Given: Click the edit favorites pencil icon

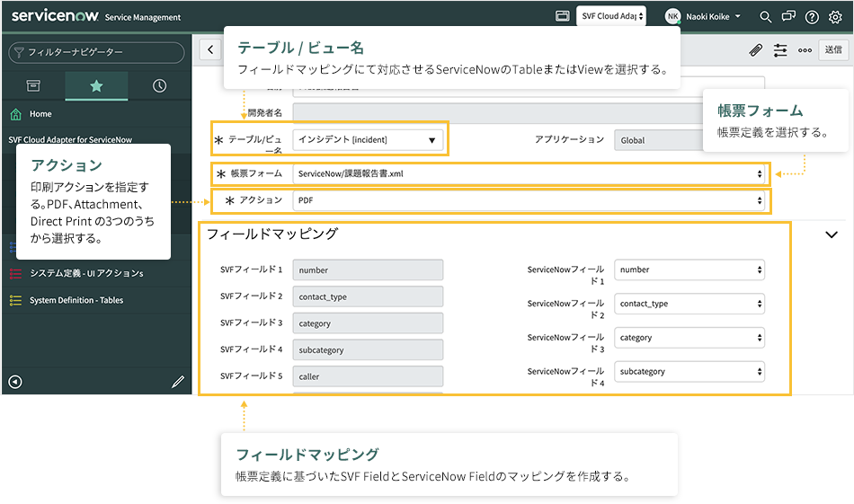Looking at the screenshot, I should [177, 382].
